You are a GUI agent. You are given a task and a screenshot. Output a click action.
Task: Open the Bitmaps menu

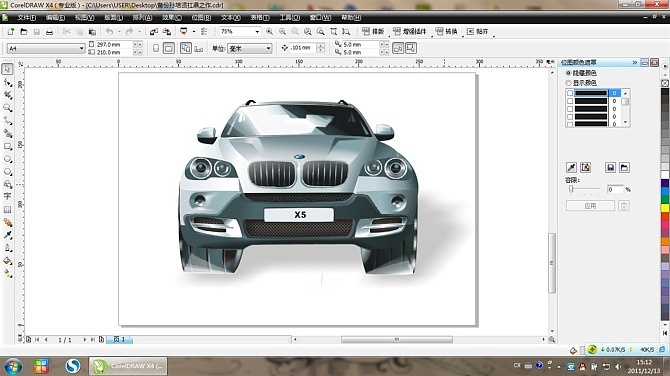coord(201,18)
